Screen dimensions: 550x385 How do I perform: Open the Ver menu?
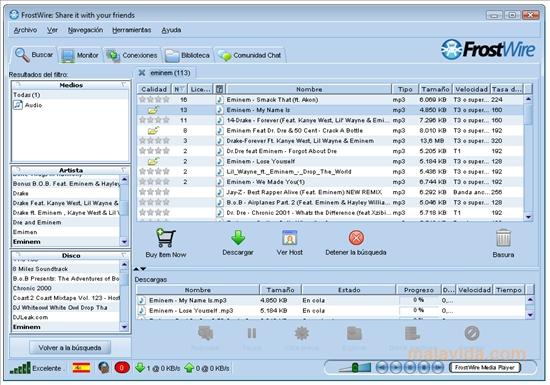pos(52,30)
